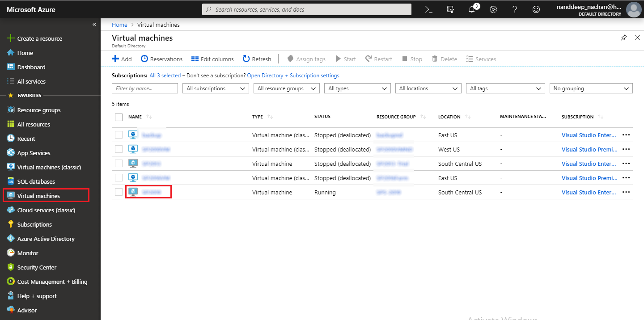Check the Visual Studio Premium East US row
Viewport: 644px width, 320px height.
[x=119, y=178]
